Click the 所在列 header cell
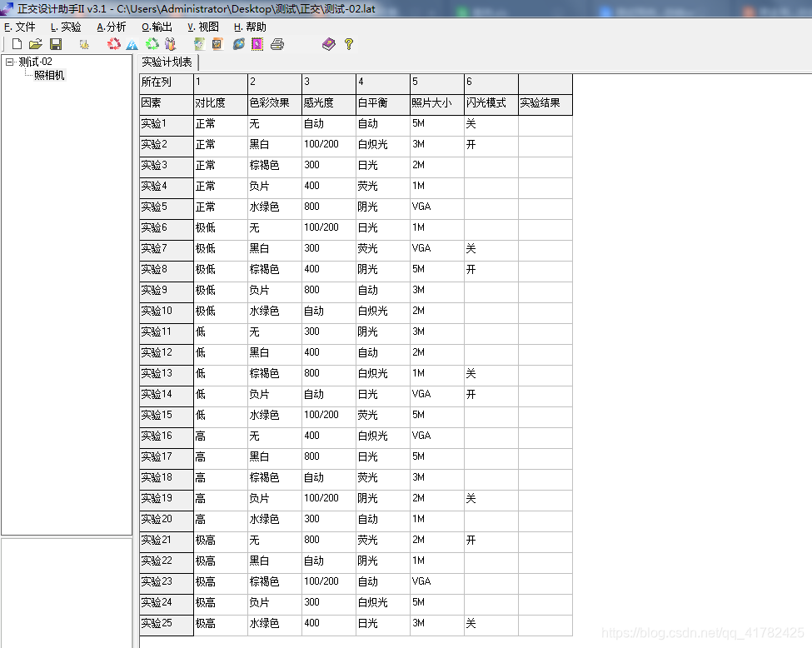The height and width of the screenshot is (648, 812). [x=167, y=83]
